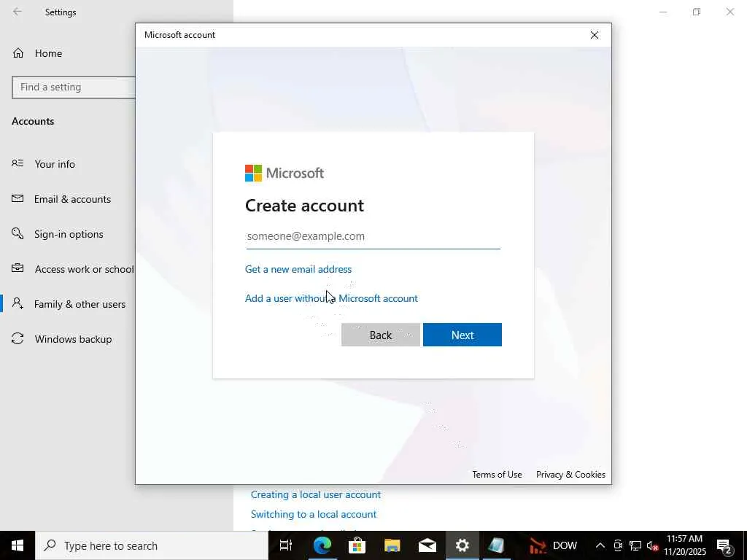This screenshot has height=560, width=747.
Task: Open File Explorer from taskbar
Action: coord(392,545)
